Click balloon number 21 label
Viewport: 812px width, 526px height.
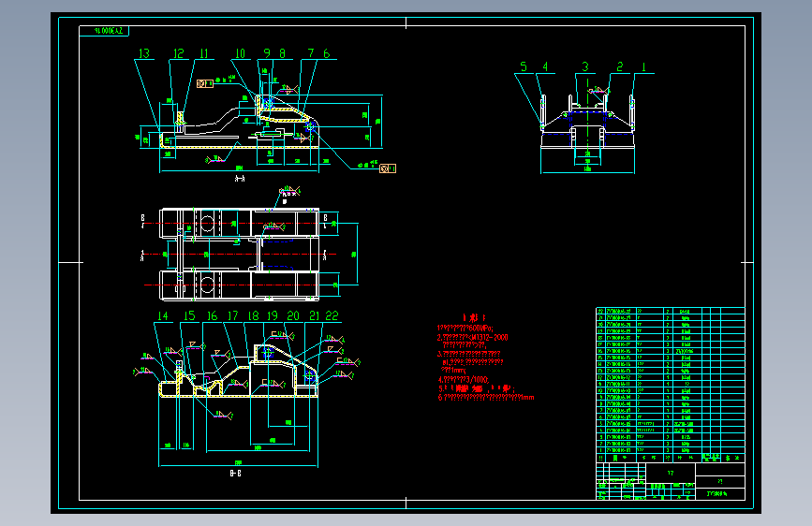coord(315,315)
